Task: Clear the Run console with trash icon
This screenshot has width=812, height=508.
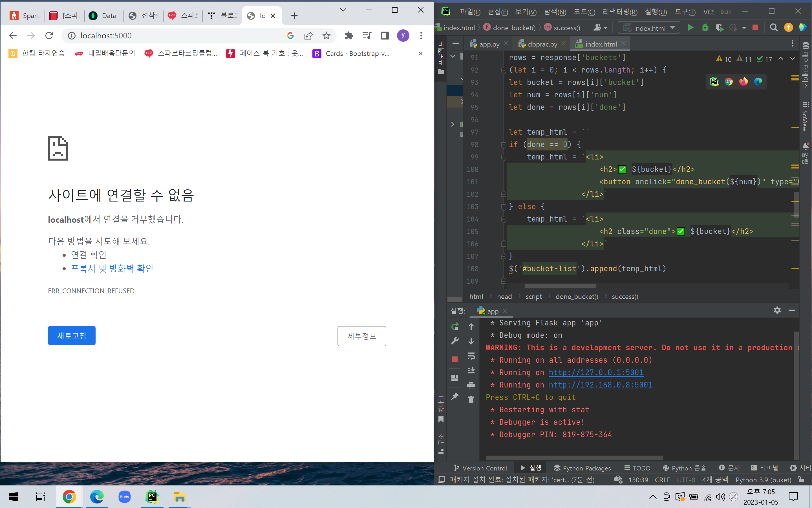Action: [471, 399]
